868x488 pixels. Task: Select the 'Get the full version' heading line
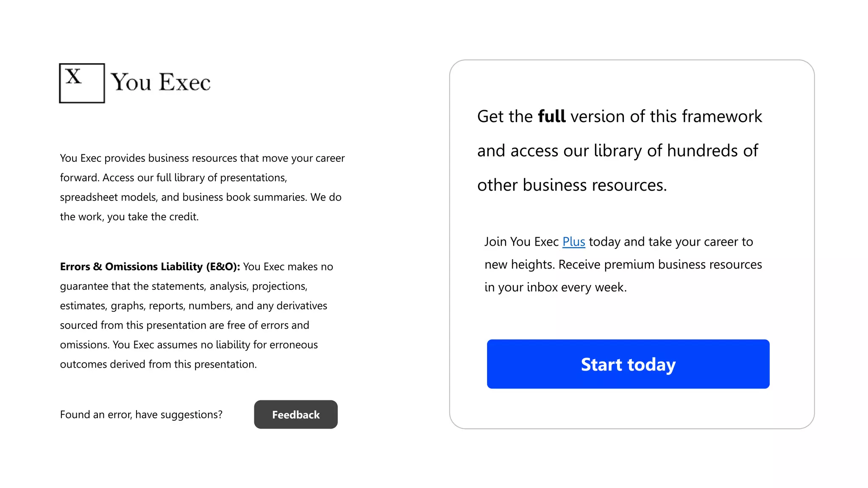tap(620, 116)
